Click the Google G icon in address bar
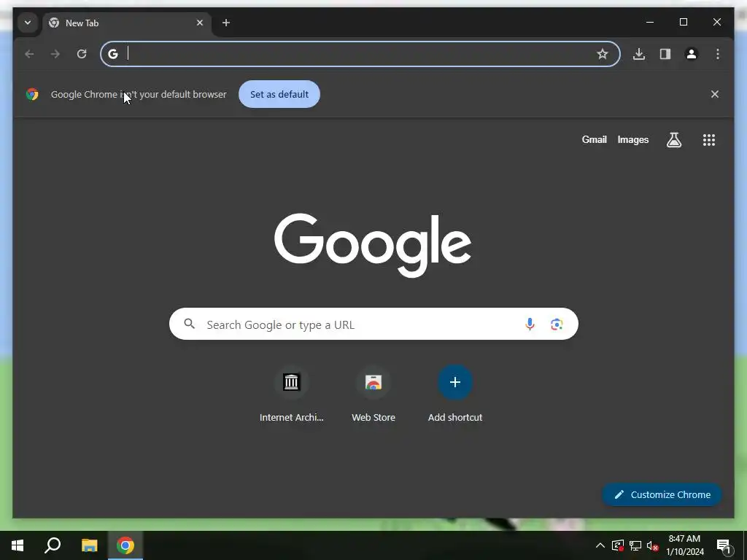 (113, 54)
